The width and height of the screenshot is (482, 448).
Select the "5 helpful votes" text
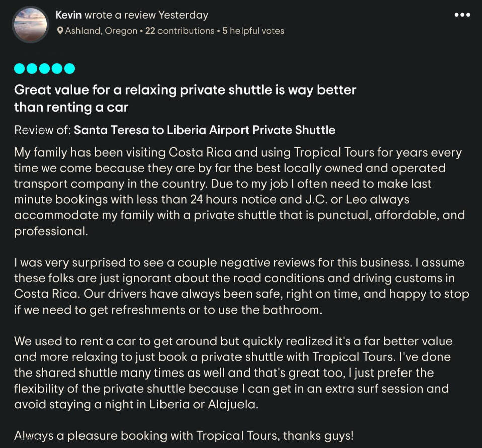[x=253, y=31]
